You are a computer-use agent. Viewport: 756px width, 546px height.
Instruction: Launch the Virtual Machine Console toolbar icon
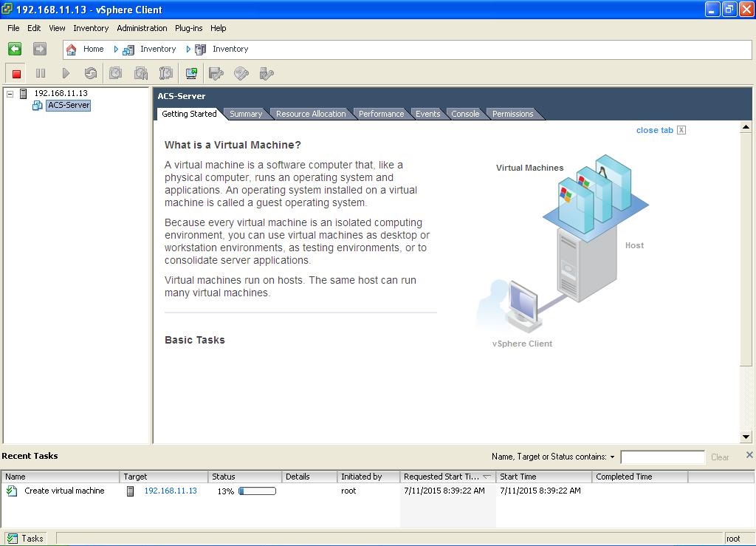pyautogui.click(x=191, y=73)
